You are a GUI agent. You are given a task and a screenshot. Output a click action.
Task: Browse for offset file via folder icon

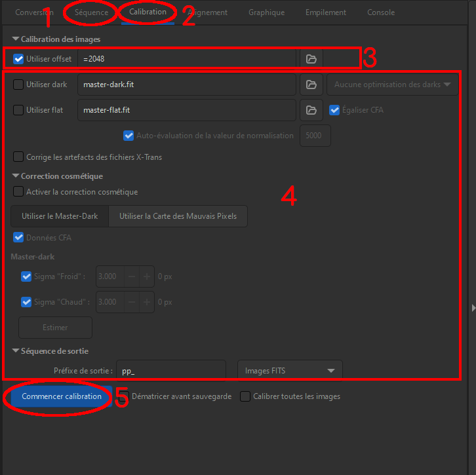[x=311, y=59]
